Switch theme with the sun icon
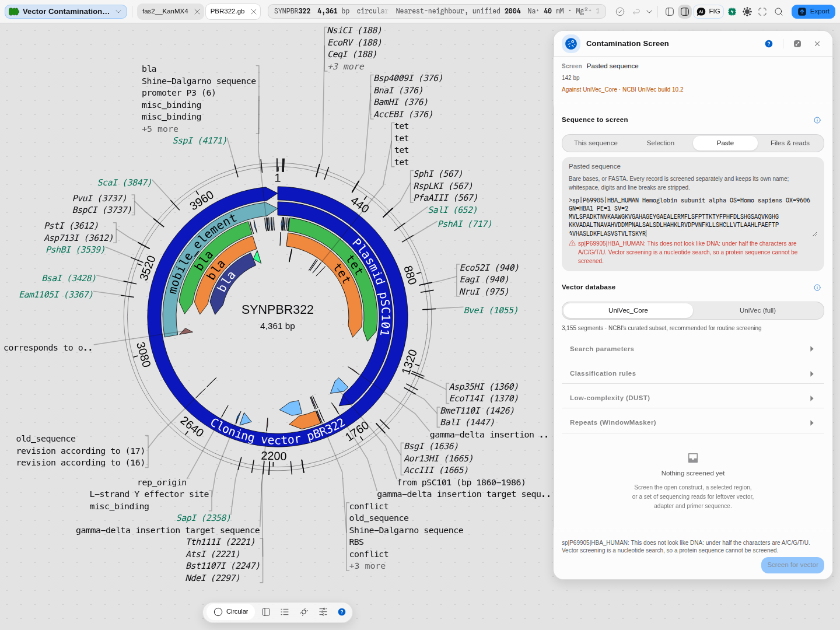840x630 pixels. [x=747, y=12]
